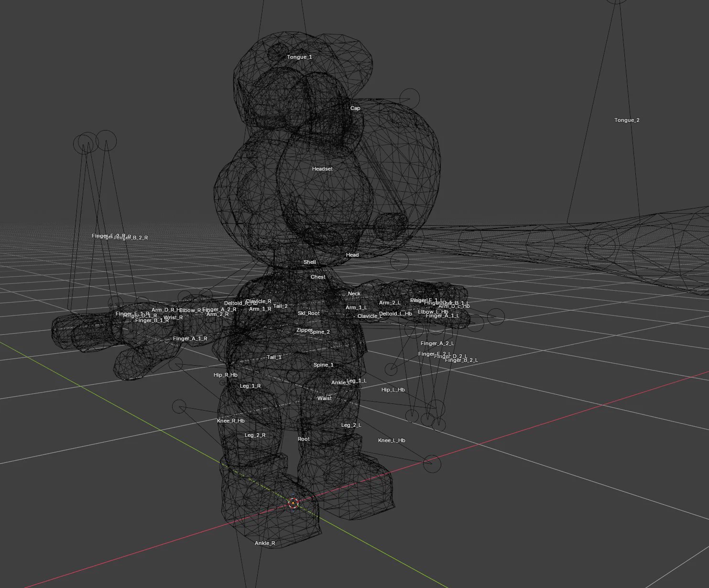709x588 pixels.
Task: Click the Shell bone label
Action: (310, 262)
